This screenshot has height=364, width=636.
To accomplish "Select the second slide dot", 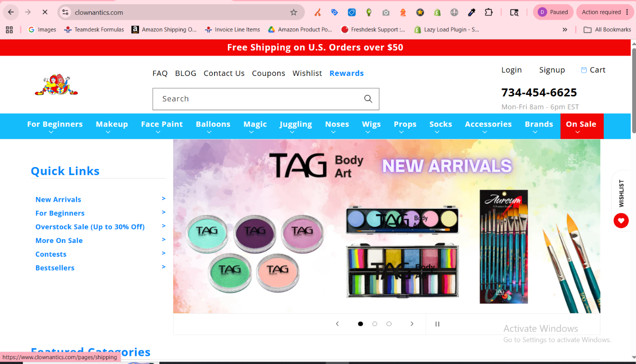I will click(375, 324).
